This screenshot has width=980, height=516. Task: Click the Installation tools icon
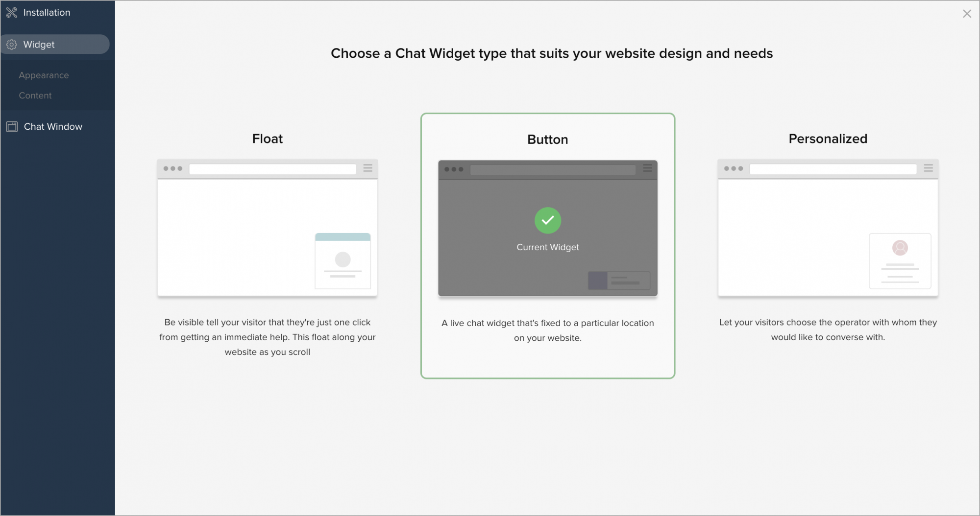[11, 13]
